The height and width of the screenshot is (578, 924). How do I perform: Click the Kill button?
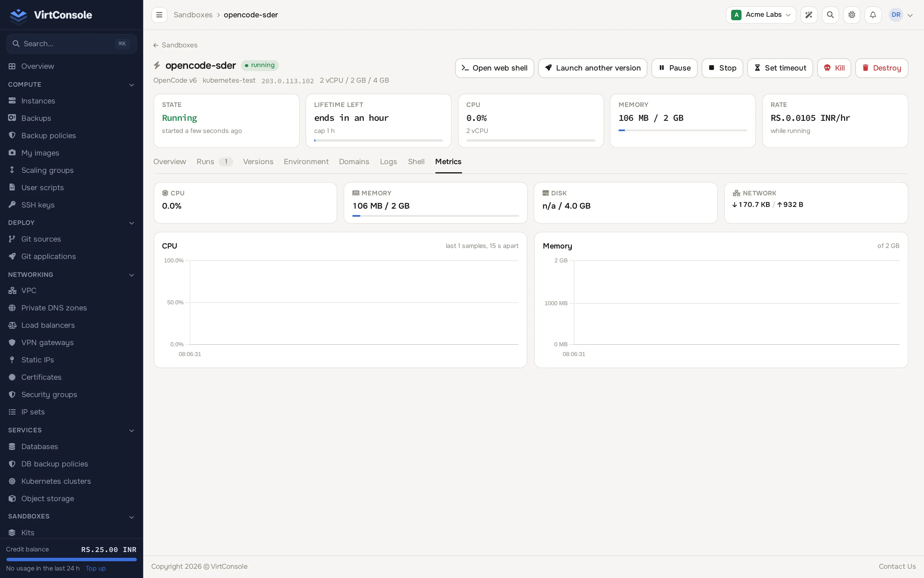click(x=834, y=68)
